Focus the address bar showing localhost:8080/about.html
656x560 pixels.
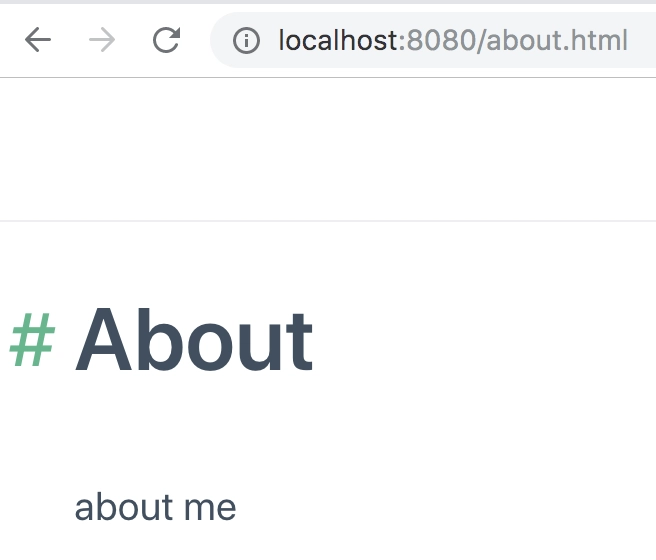tap(433, 40)
